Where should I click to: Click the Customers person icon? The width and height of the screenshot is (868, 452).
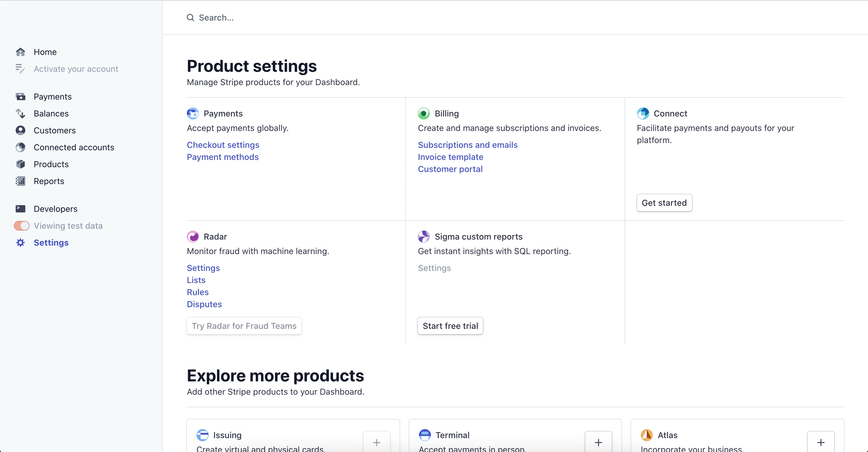coord(20,131)
